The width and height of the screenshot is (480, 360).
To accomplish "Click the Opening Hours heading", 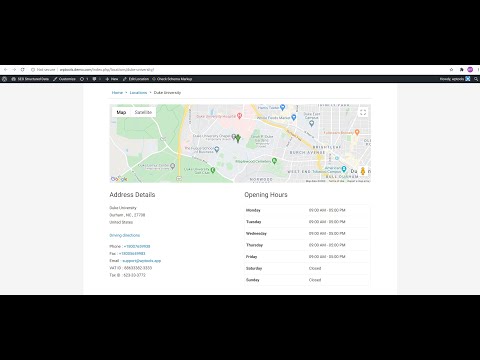I will [x=266, y=195].
